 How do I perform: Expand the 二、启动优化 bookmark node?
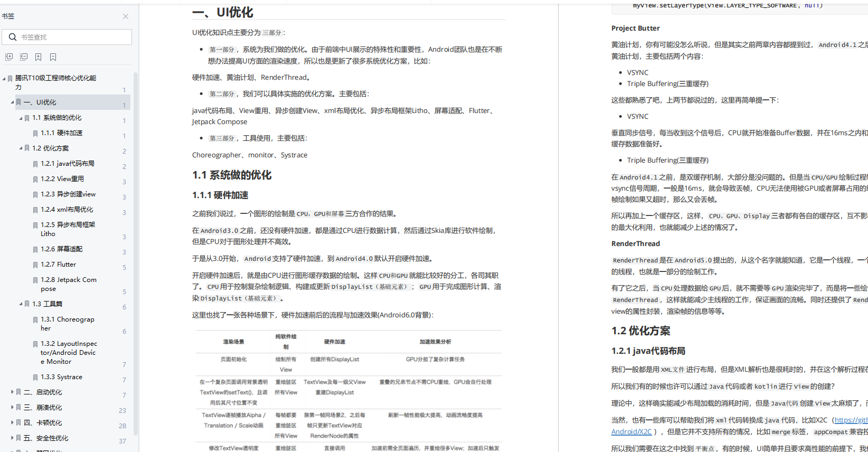(x=12, y=392)
